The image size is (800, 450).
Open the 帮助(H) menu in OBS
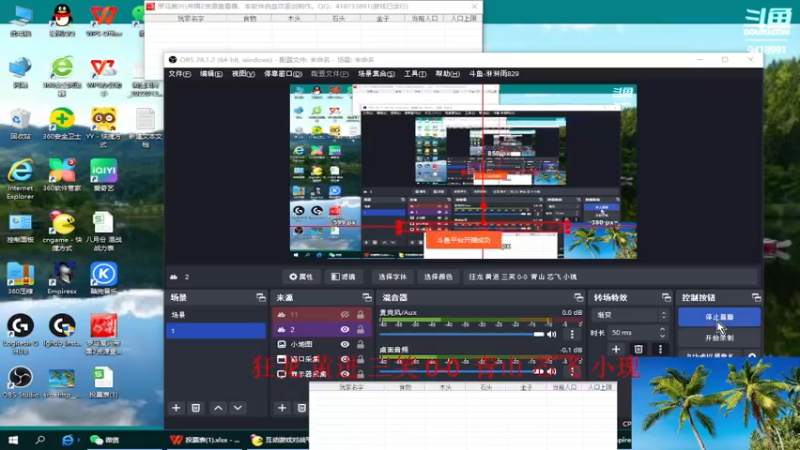click(x=447, y=74)
